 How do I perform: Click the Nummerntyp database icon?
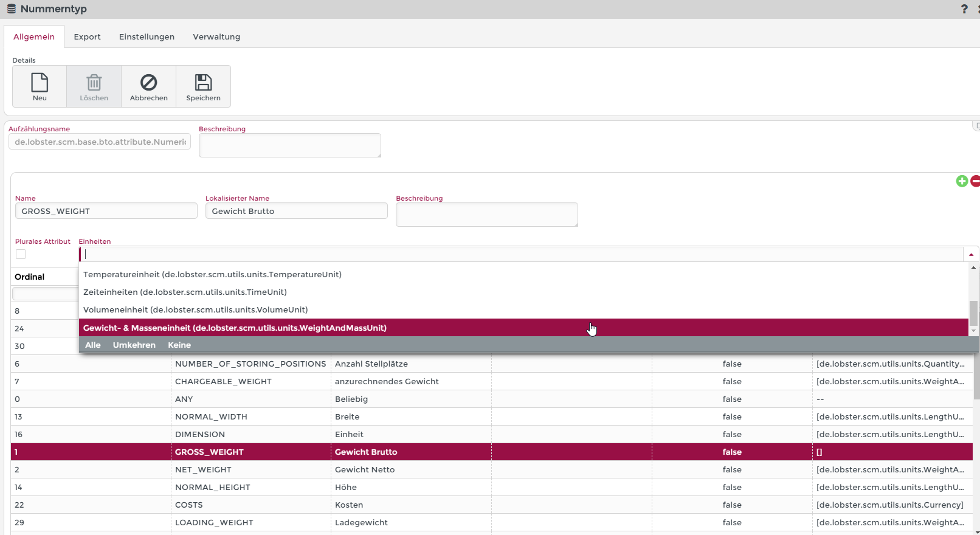[12, 9]
